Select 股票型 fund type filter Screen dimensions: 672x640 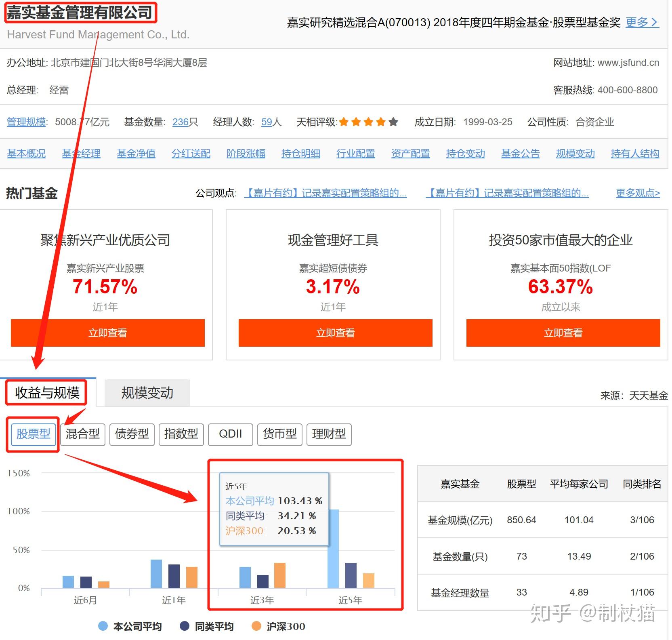pyautogui.click(x=34, y=434)
